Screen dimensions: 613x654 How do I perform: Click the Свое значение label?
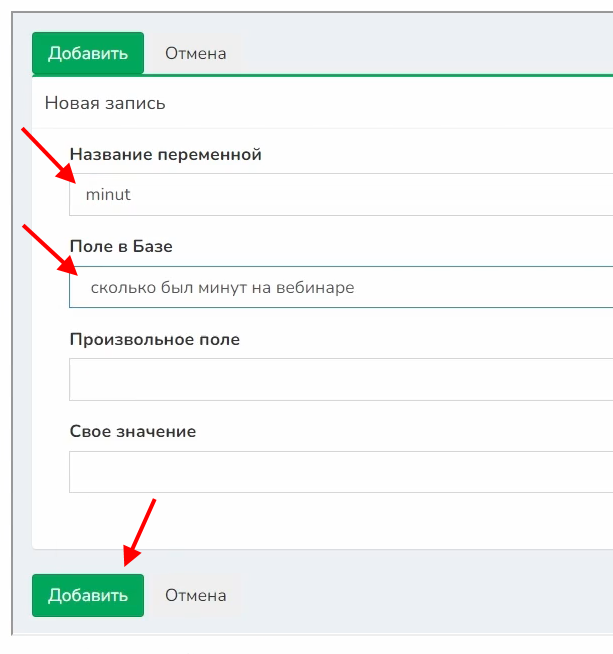coord(132,432)
